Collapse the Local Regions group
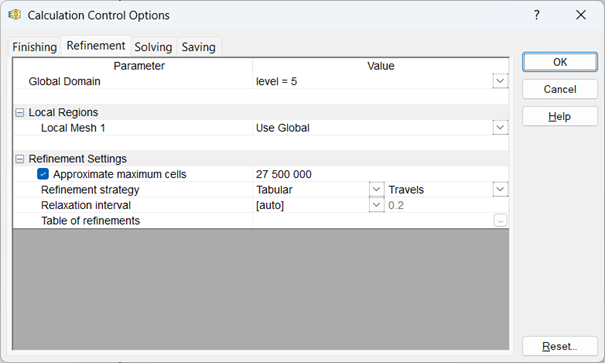This screenshot has width=605, height=363. (19, 112)
